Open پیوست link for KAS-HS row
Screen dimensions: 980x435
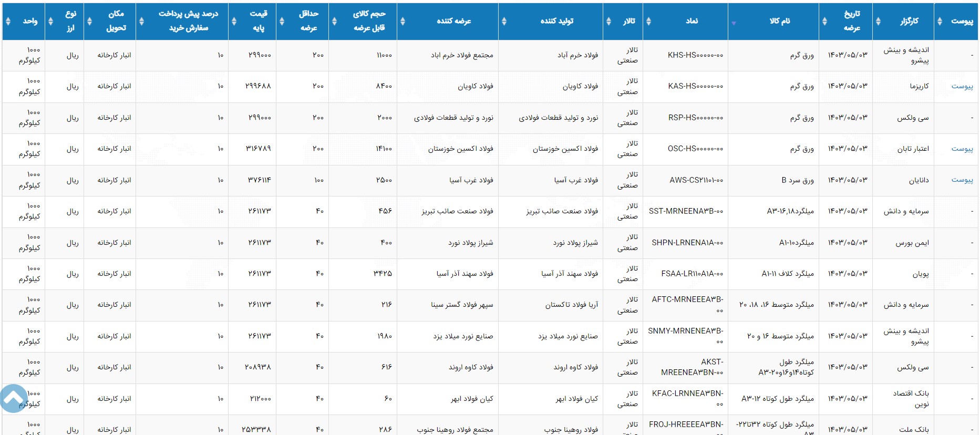pos(962,86)
